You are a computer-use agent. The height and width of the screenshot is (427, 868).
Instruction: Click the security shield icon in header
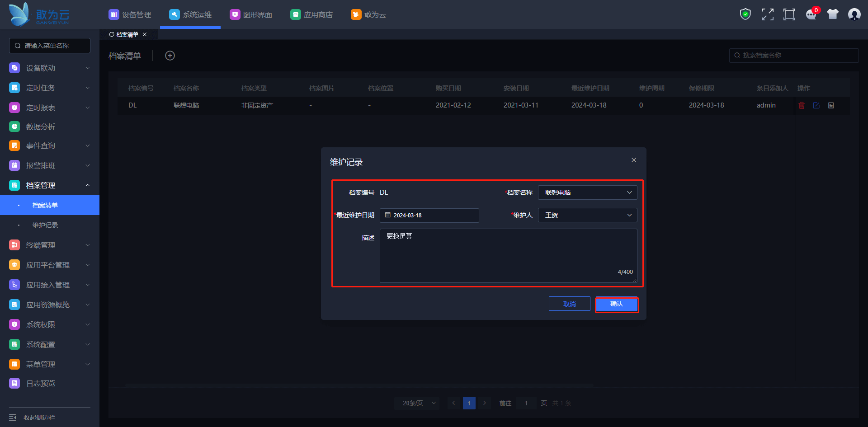tap(745, 14)
